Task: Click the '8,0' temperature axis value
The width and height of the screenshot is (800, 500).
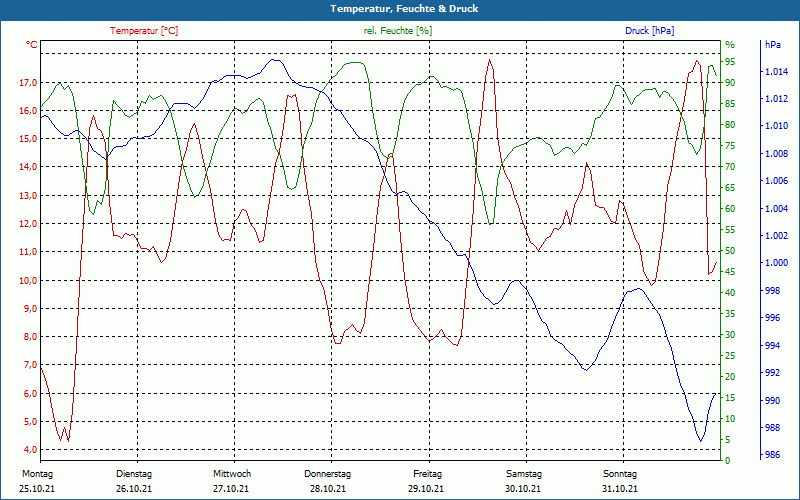Action: pyautogui.click(x=31, y=337)
